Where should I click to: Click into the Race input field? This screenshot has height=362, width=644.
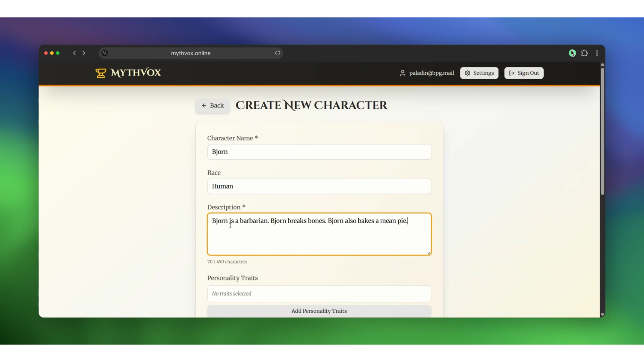click(x=319, y=186)
